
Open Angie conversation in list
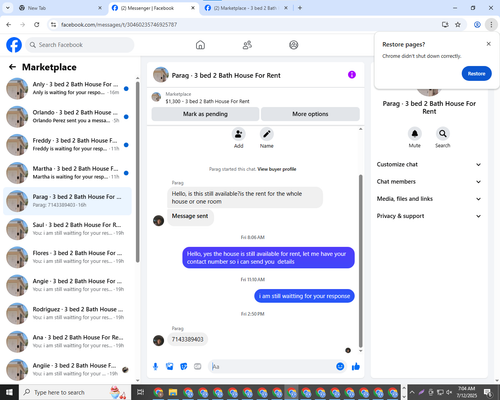pyautogui.click(x=68, y=285)
